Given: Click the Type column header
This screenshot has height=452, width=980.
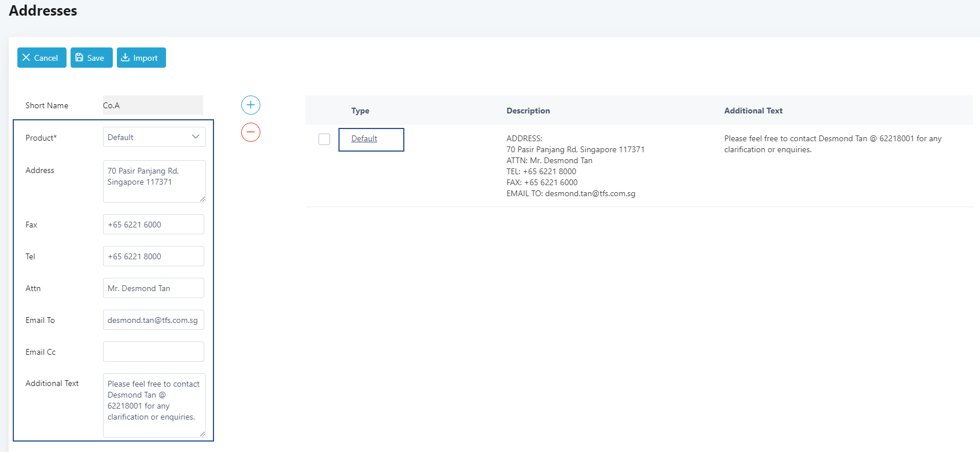Looking at the screenshot, I should (x=360, y=111).
